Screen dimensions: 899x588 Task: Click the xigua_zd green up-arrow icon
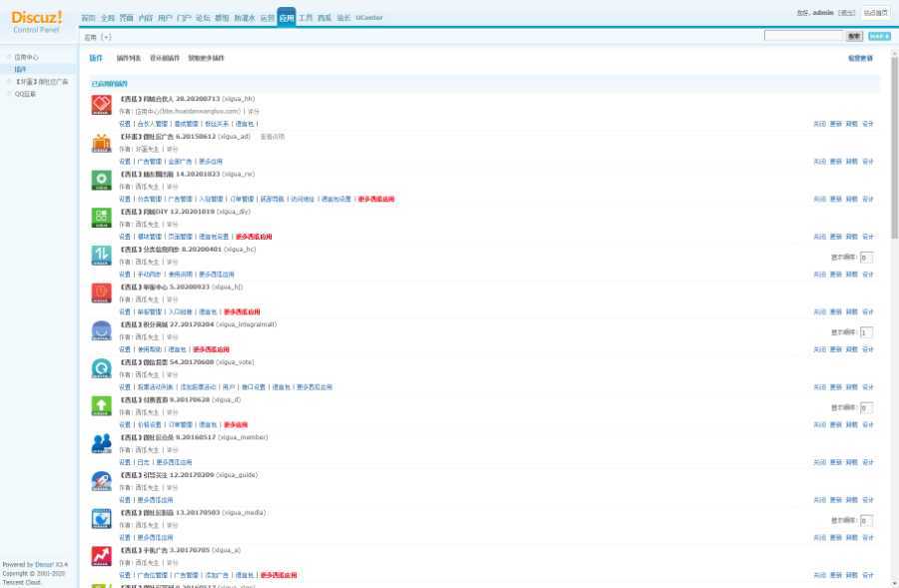click(x=101, y=406)
